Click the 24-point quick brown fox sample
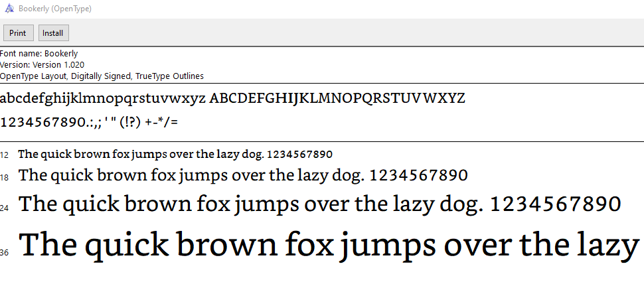 click(320, 204)
